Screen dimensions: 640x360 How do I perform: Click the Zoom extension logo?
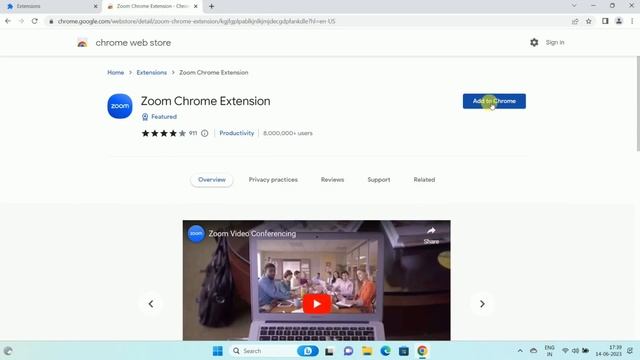120,106
